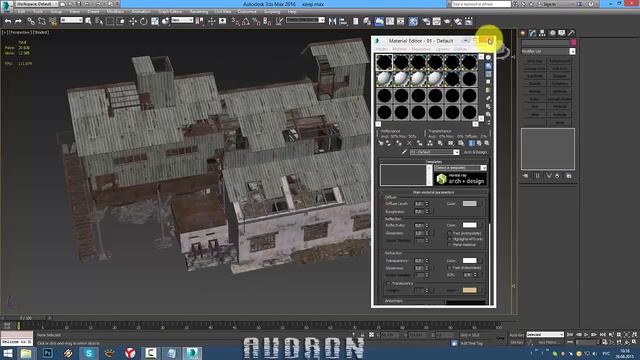
Task: Pick material from object eyedropper
Action: click(x=404, y=152)
